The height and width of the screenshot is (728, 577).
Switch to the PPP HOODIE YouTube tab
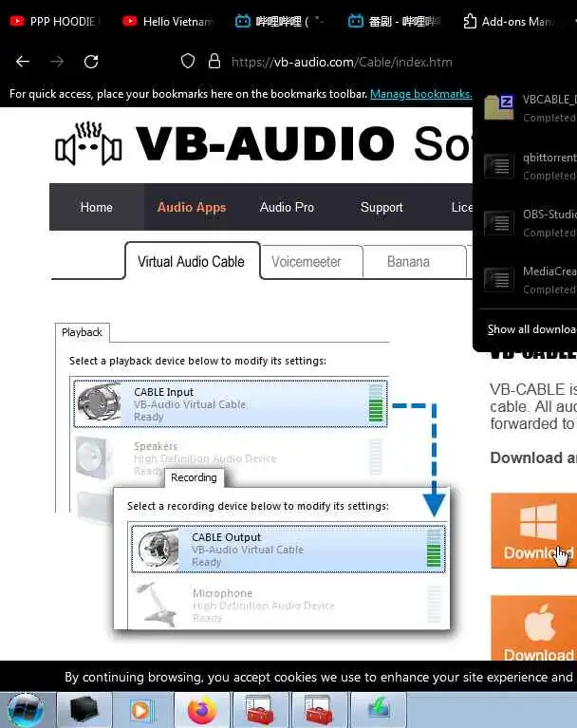coord(55,22)
